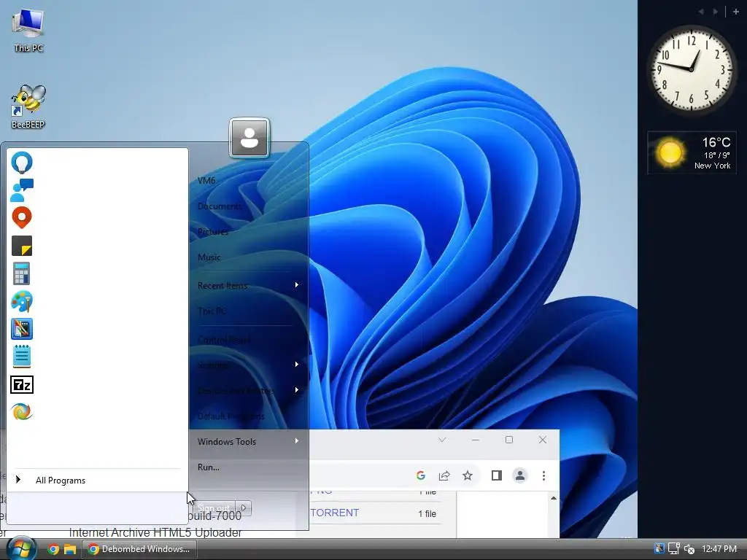747x560 pixels.
Task: Open the Feedback Hub people-chat icon
Action: (x=21, y=190)
